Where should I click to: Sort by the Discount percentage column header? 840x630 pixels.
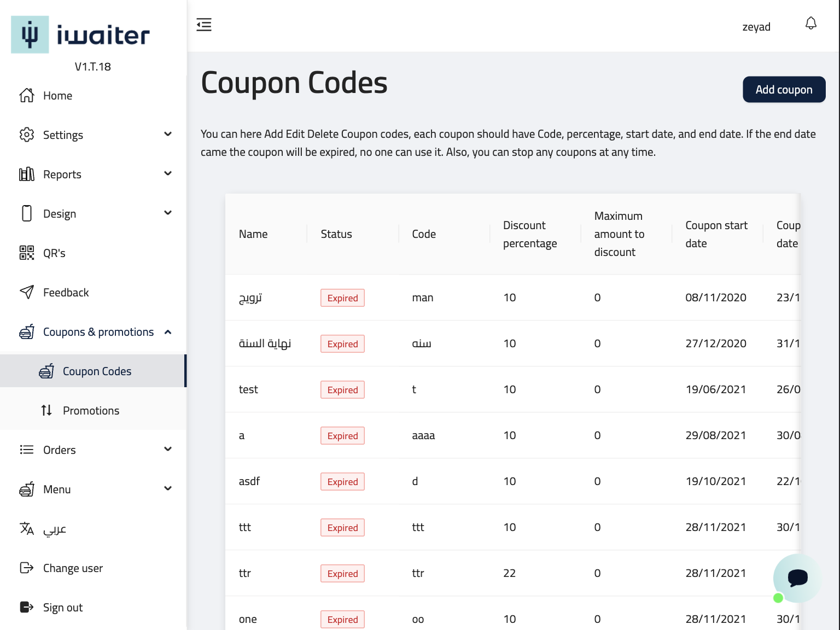point(530,234)
